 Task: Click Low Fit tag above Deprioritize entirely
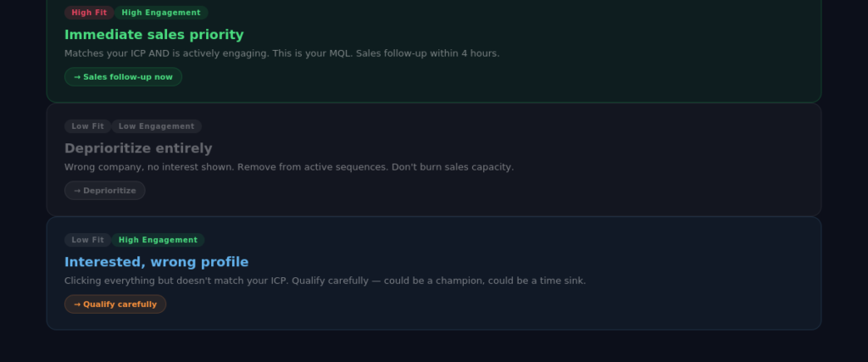tap(87, 126)
